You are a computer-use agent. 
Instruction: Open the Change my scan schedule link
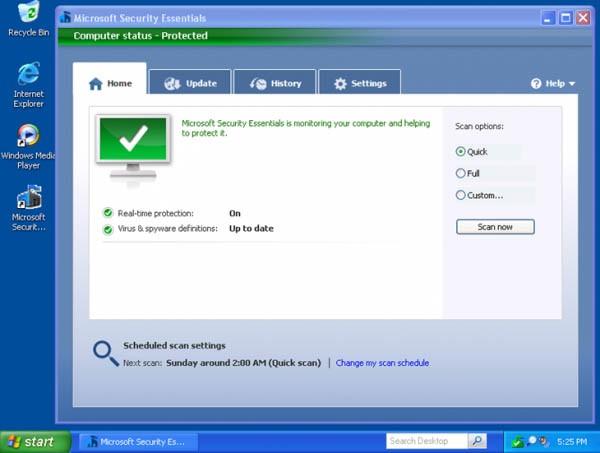[382, 363]
